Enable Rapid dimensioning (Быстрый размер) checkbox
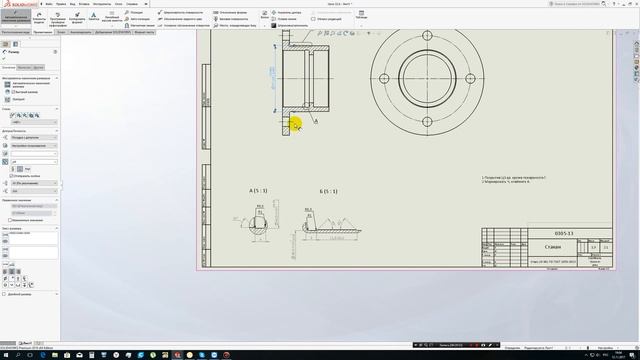 click(x=13, y=92)
